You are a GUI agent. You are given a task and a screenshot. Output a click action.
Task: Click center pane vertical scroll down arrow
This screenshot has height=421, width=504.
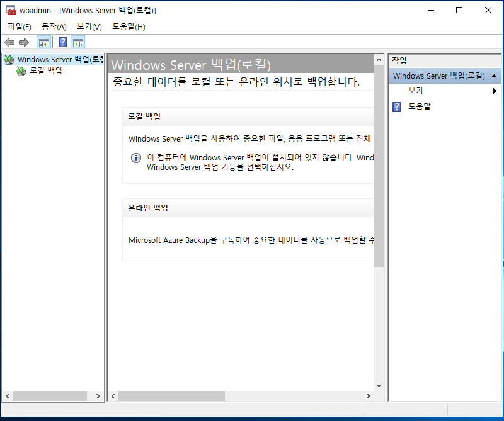379,386
